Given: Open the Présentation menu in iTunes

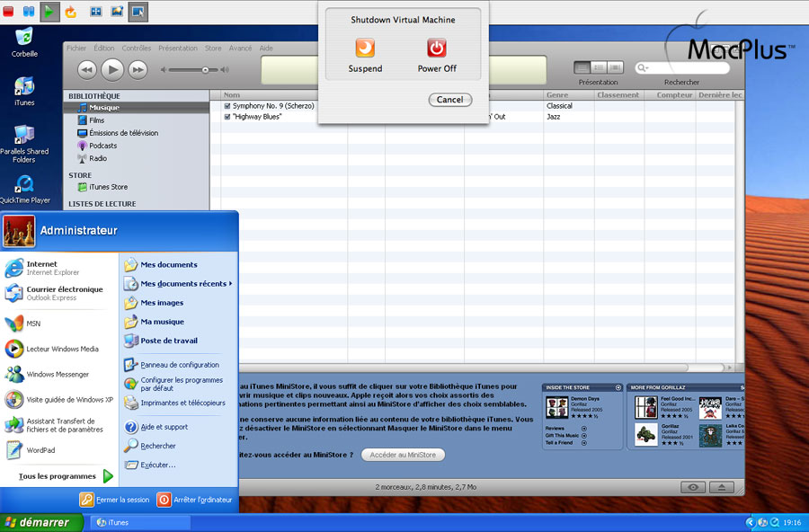Looking at the screenshot, I should click(178, 48).
